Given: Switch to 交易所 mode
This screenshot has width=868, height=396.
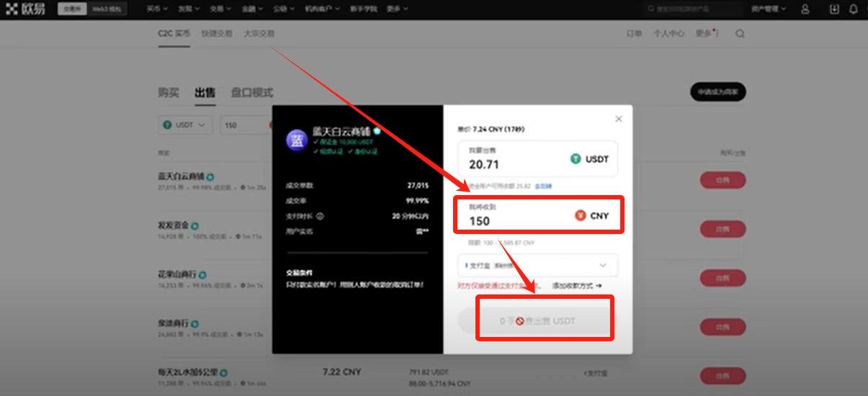Looking at the screenshot, I should coord(71,9).
